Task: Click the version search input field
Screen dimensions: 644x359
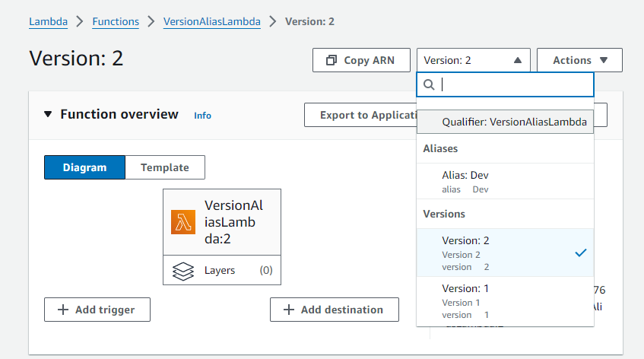Action: [x=513, y=84]
